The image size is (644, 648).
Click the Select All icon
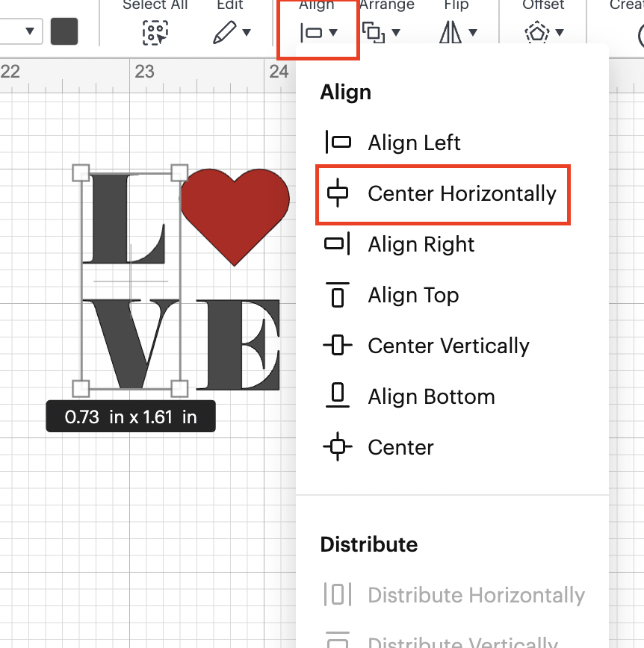coord(155,33)
